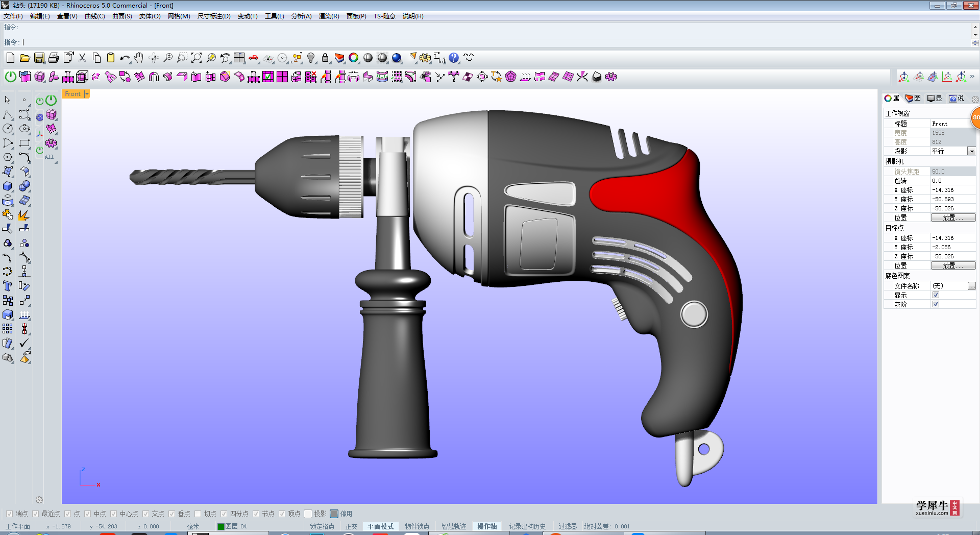Viewport: 980px width, 535px height.
Task: Click the green power icon in T-Splines toolbar
Action: (x=10, y=77)
